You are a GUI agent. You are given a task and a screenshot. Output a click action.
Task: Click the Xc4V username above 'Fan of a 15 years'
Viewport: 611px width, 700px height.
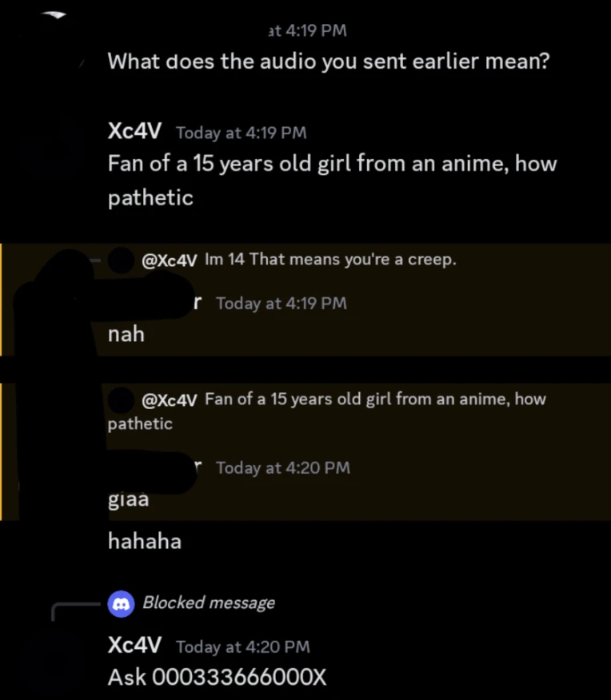pyautogui.click(x=134, y=131)
